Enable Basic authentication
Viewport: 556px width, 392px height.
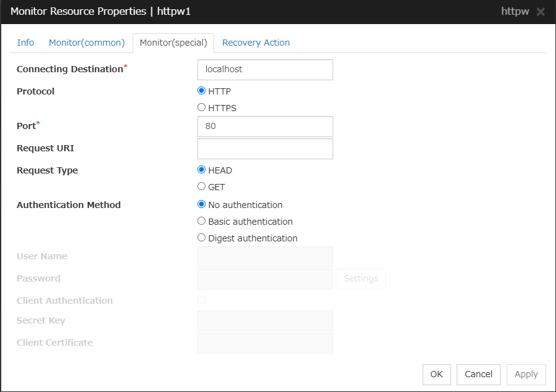(x=201, y=221)
